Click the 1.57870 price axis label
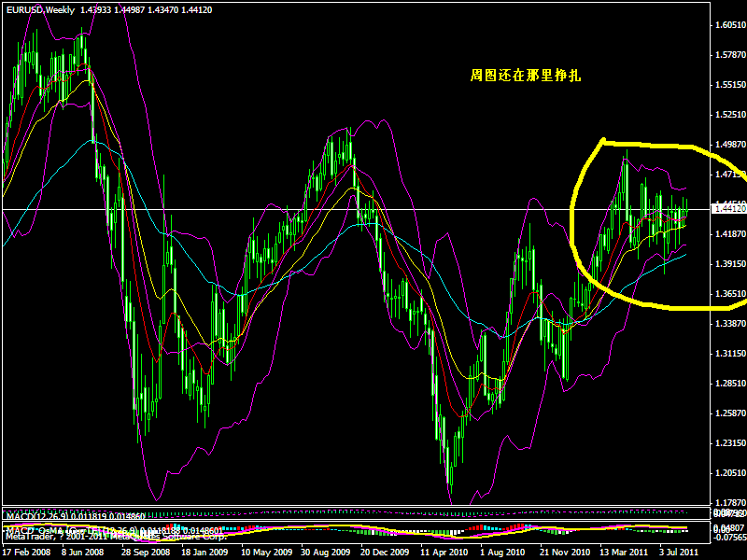This screenshot has width=747, height=560. coord(730,55)
